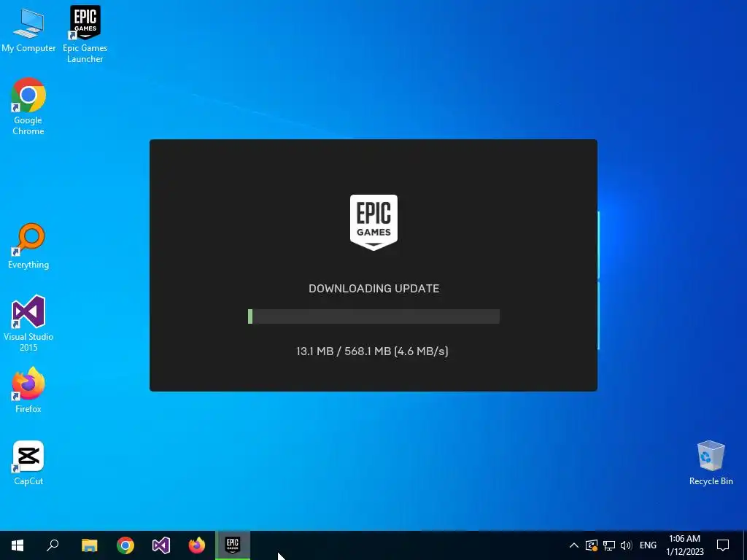Click the security alert tray icon
The image size is (747, 560).
(x=592, y=545)
